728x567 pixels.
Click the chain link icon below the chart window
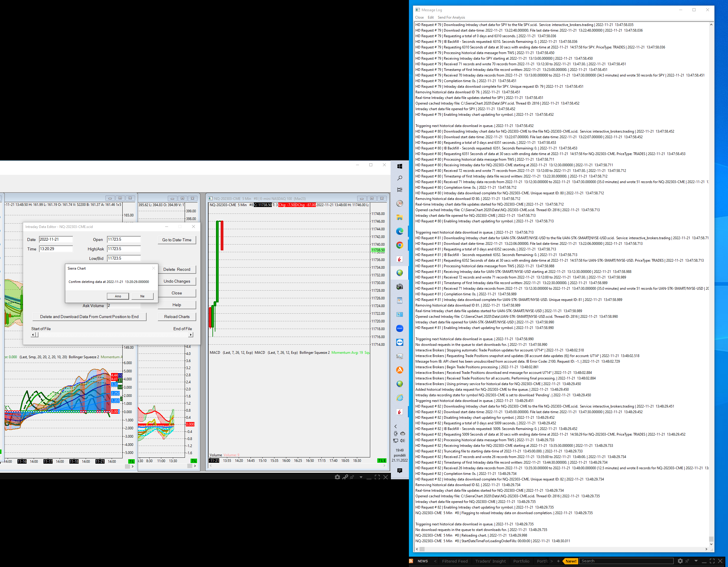(345, 477)
